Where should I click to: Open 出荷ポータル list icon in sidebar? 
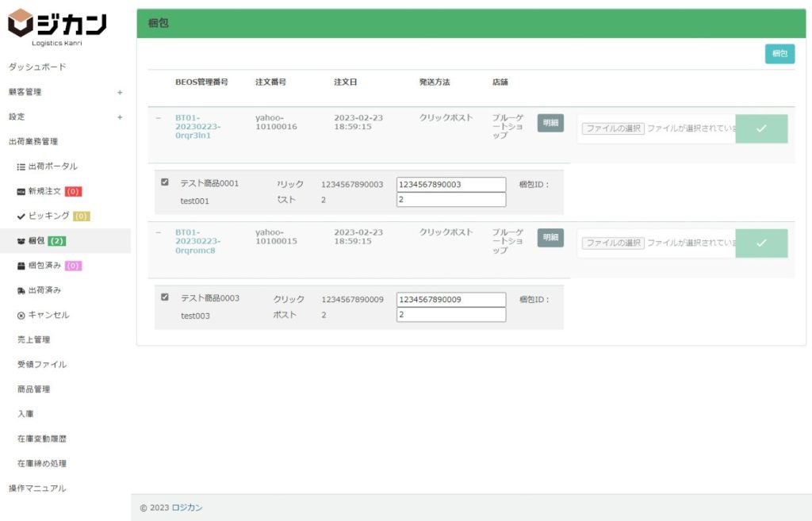(21, 167)
